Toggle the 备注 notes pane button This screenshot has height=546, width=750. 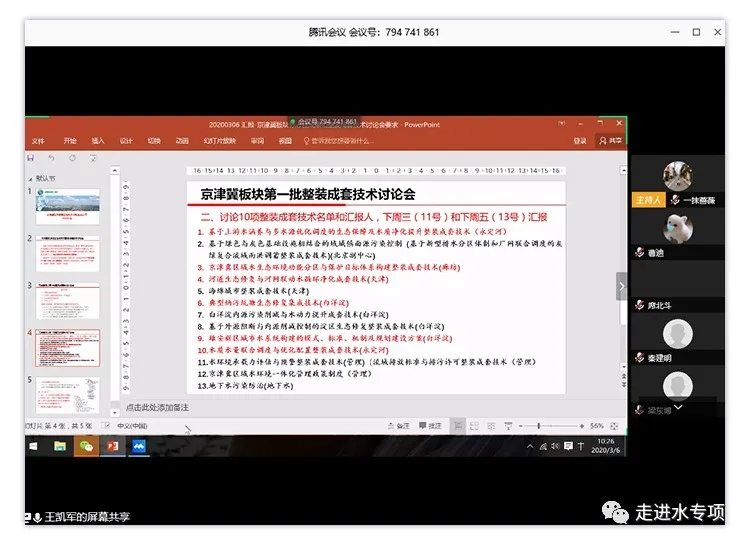pyautogui.click(x=400, y=426)
